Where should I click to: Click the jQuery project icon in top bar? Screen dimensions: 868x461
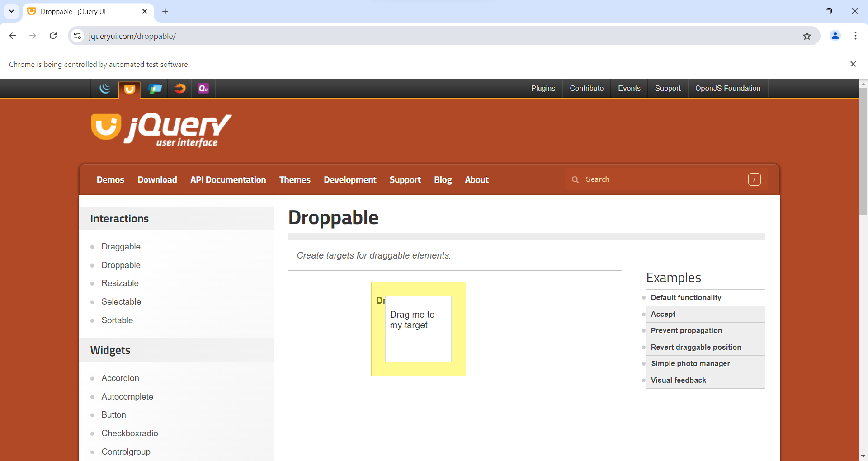point(105,89)
